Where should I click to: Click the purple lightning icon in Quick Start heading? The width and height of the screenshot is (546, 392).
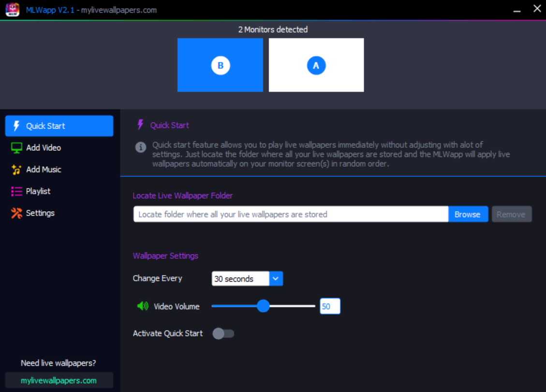(x=140, y=125)
